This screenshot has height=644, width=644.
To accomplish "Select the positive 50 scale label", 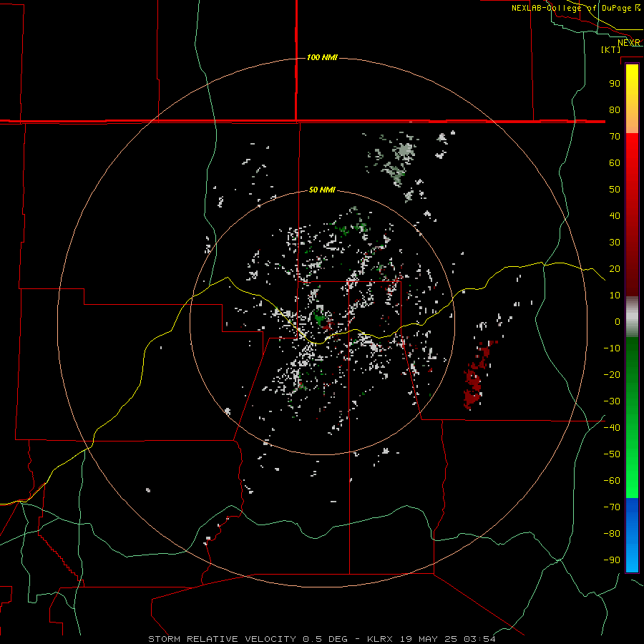I will pyautogui.click(x=615, y=190).
